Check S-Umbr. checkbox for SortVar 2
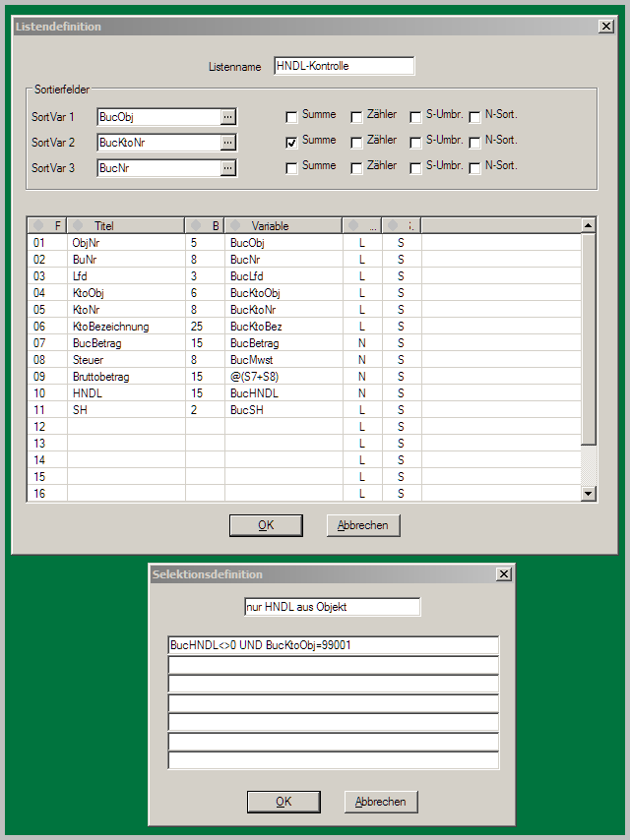The image size is (630, 840). 415,142
